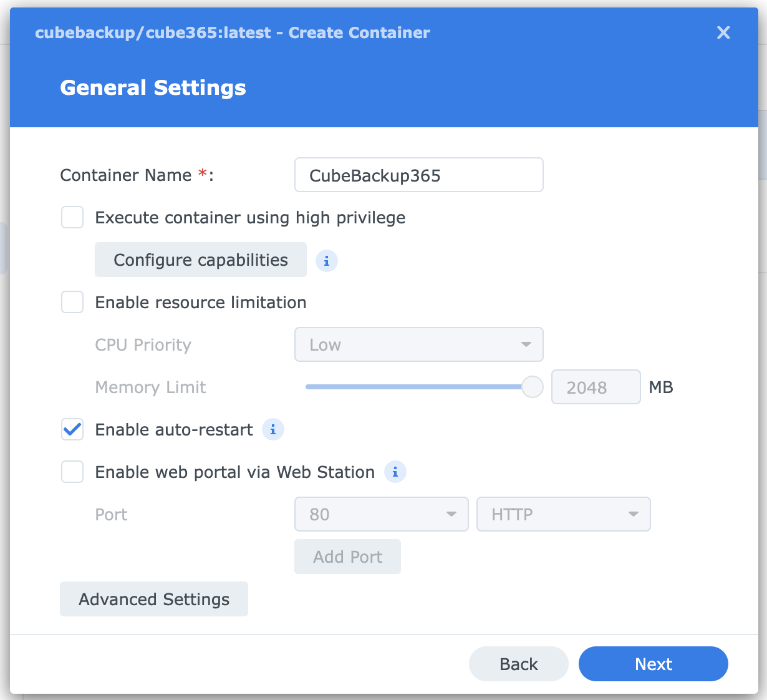The width and height of the screenshot is (767, 700).
Task: Open Configure capabilities
Action: pyautogui.click(x=201, y=260)
